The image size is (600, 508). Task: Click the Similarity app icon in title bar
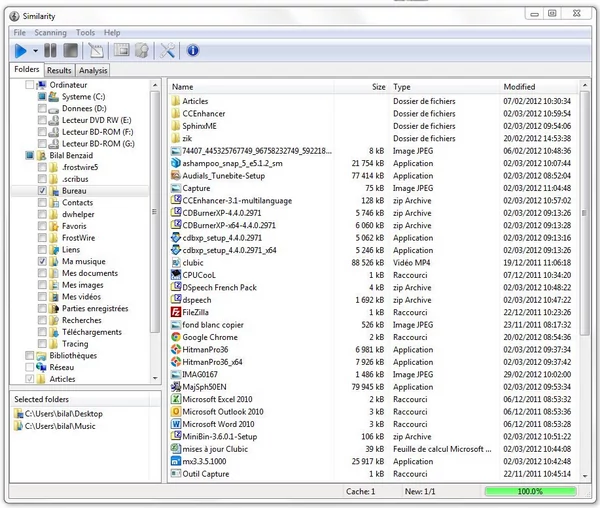tap(14, 16)
